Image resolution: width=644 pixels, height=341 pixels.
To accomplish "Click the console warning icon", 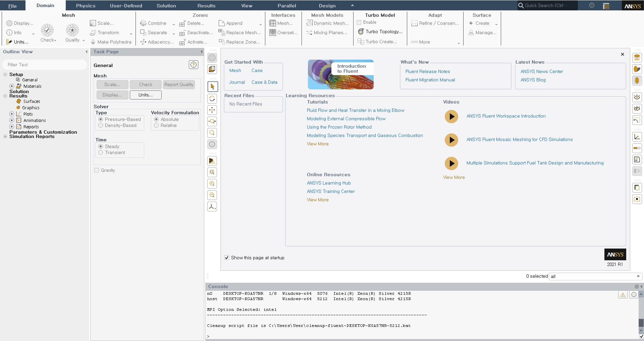I will point(623,295).
